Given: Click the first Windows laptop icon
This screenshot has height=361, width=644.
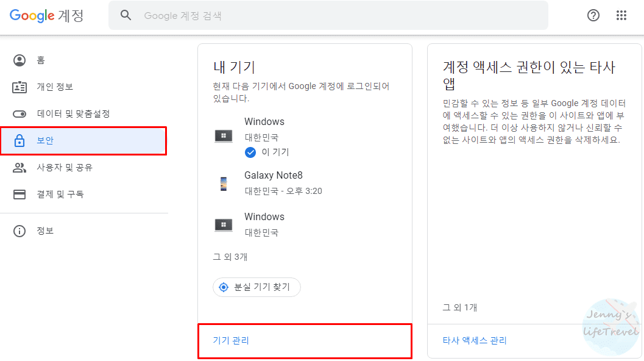Looking at the screenshot, I should pyautogui.click(x=224, y=136).
